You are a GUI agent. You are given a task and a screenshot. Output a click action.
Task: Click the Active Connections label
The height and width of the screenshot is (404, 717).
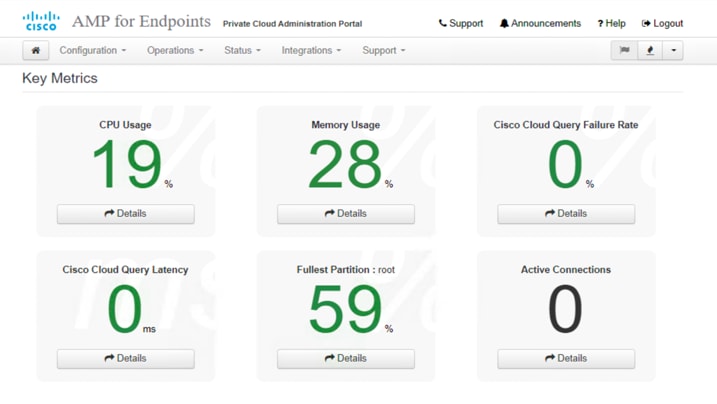click(x=566, y=270)
